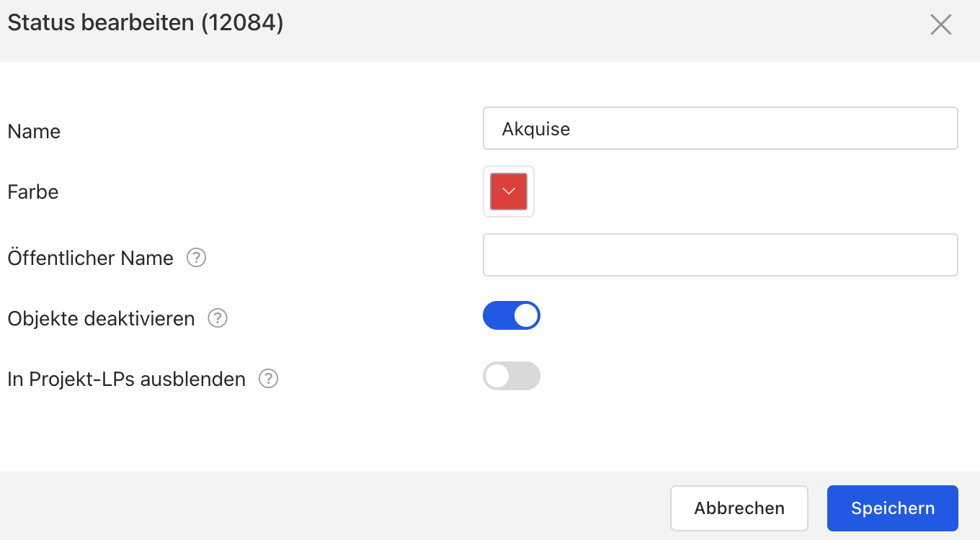Click the white knob of the blue toggle
This screenshot has height=540, width=980.
tap(526, 315)
